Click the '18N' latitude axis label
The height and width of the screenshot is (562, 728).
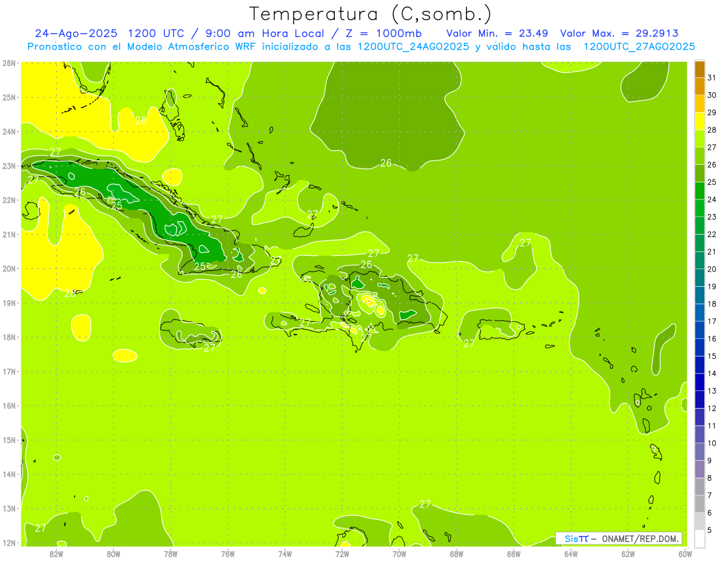click(9, 337)
